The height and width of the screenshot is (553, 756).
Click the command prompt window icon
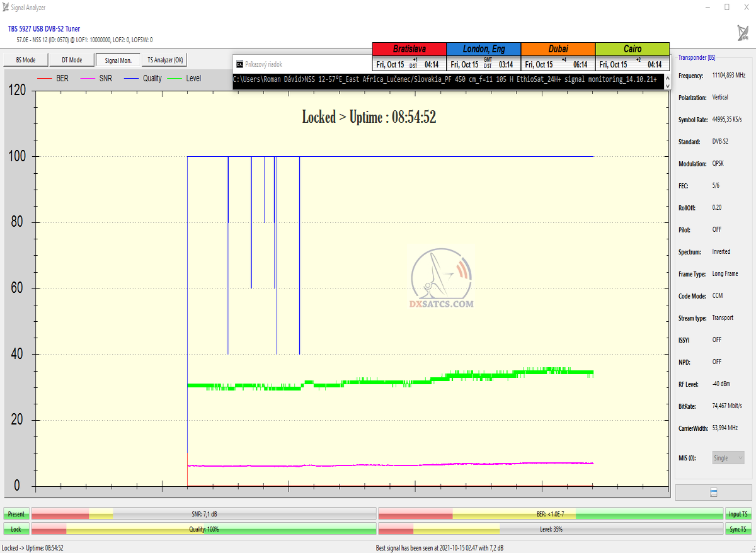tap(239, 64)
